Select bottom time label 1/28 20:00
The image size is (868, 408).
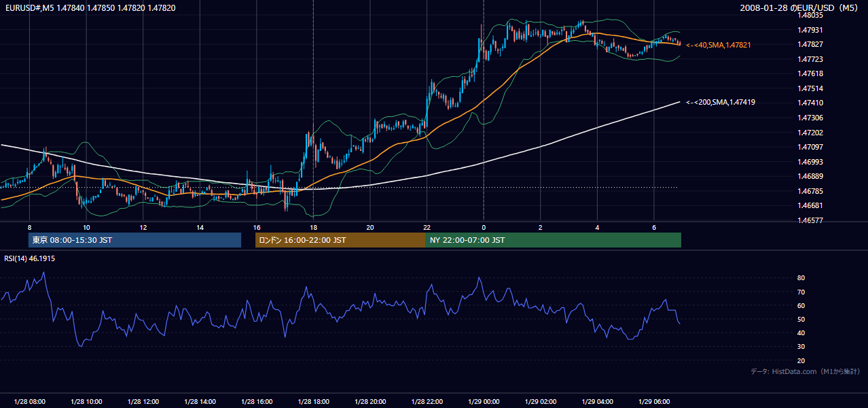pyautogui.click(x=369, y=402)
